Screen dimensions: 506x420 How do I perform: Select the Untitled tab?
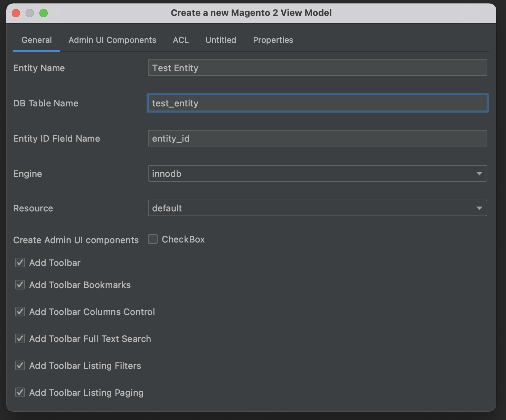tap(221, 40)
